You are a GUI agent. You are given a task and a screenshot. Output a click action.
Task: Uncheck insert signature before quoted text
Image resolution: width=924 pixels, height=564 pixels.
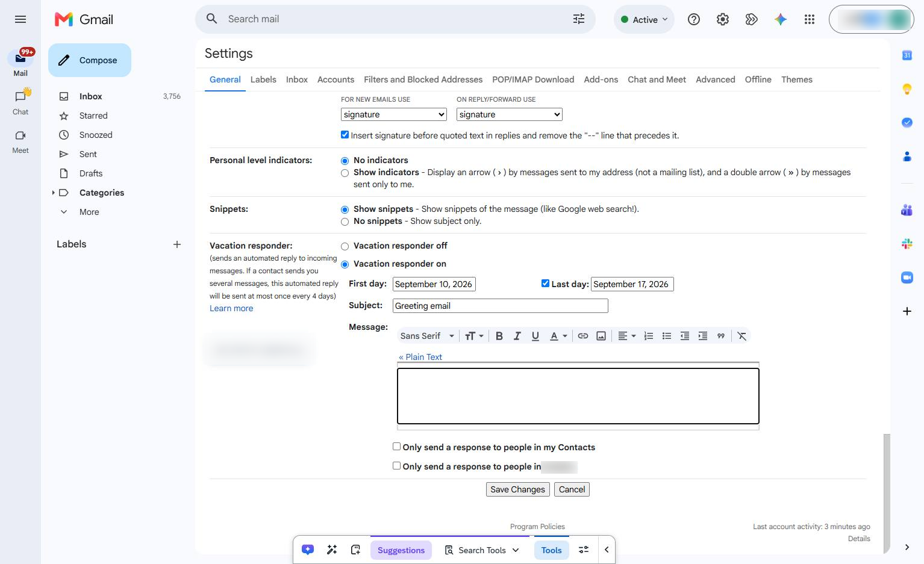(345, 135)
